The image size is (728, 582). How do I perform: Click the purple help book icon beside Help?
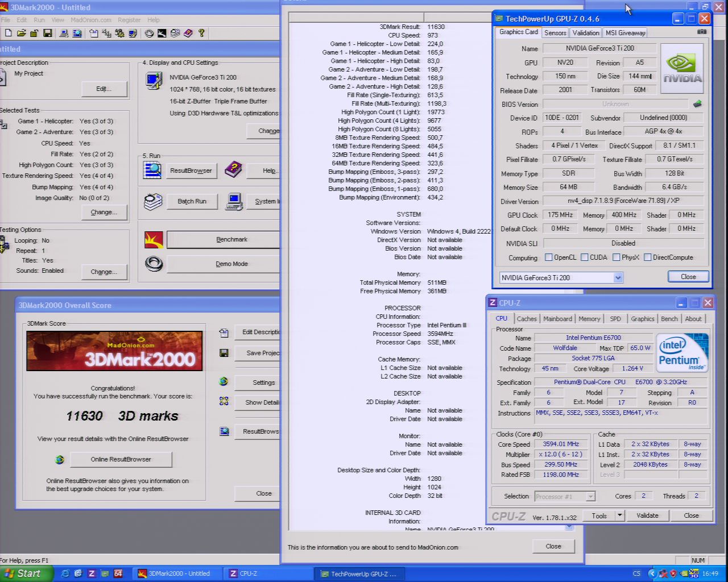(233, 169)
